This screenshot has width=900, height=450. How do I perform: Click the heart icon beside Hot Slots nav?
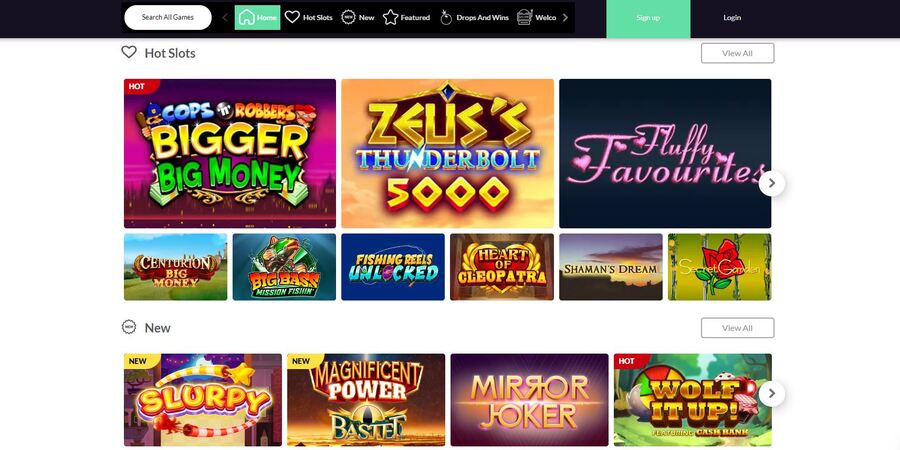(292, 17)
